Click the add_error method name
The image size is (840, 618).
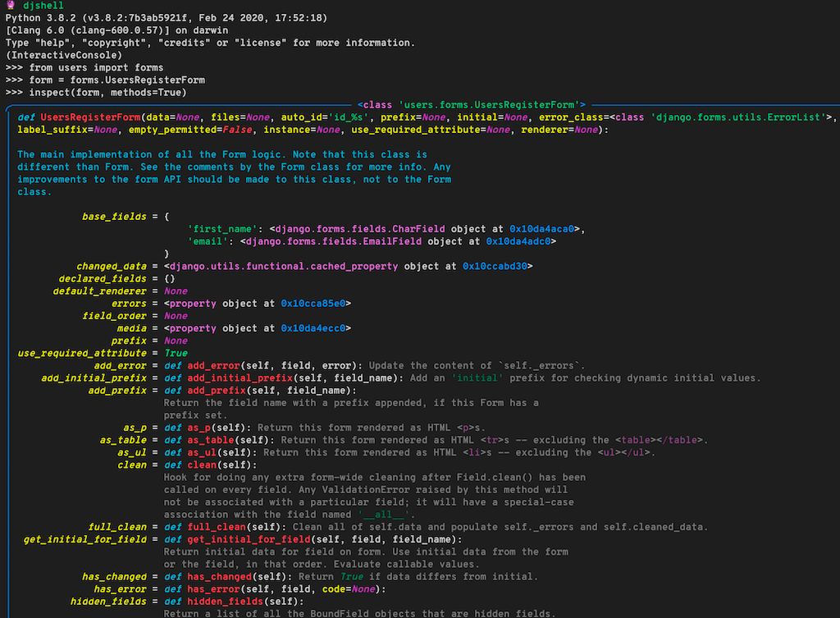pyautogui.click(x=213, y=364)
